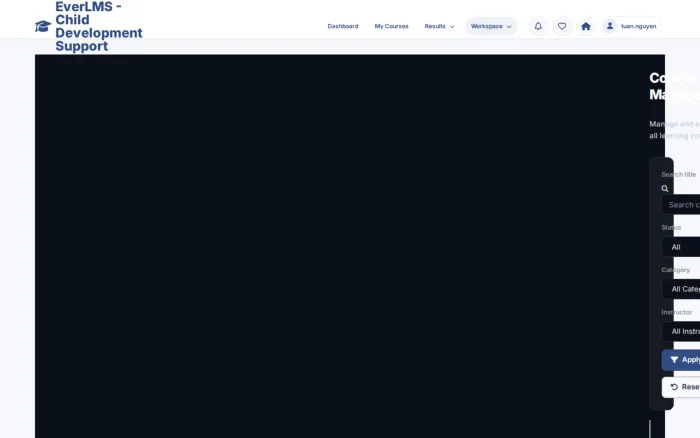700x438 pixels.
Task: Open the notifications bell icon
Action: tap(538, 26)
